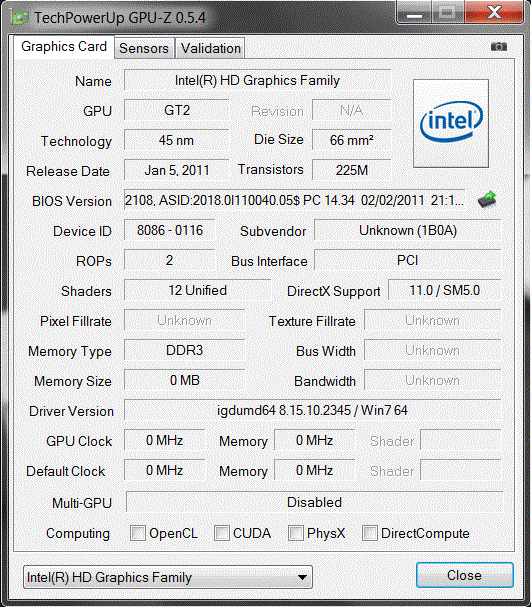Click the 12 Unified shaders value
The height and width of the screenshot is (607, 531).
coord(197,290)
